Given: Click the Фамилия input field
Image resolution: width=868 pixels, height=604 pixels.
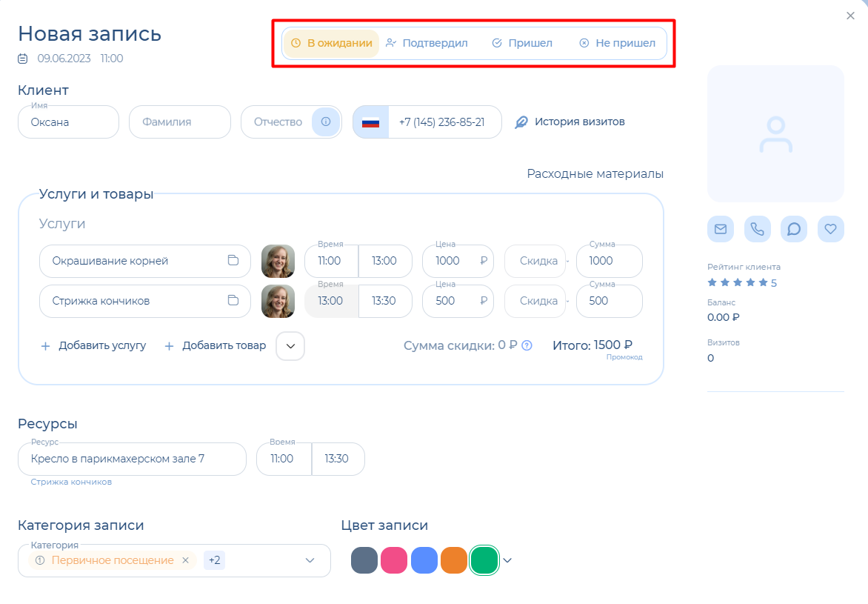Looking at the screenshot, I should [x=180, y=122].
